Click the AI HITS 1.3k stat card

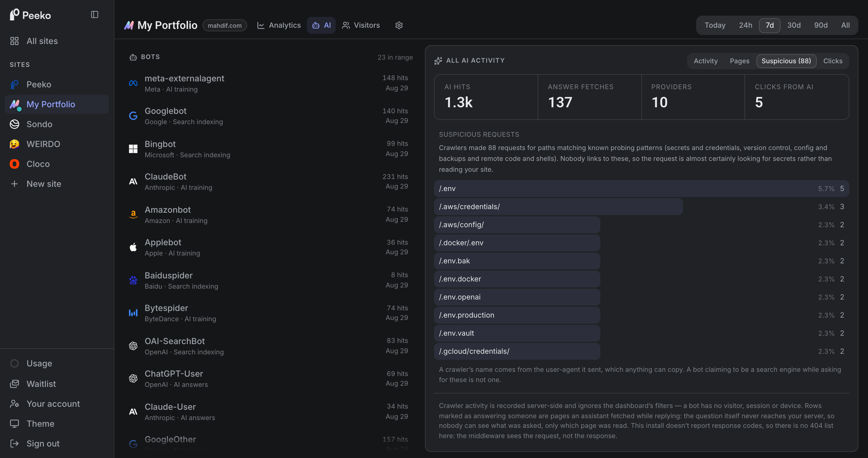click(x=486, y=97)
